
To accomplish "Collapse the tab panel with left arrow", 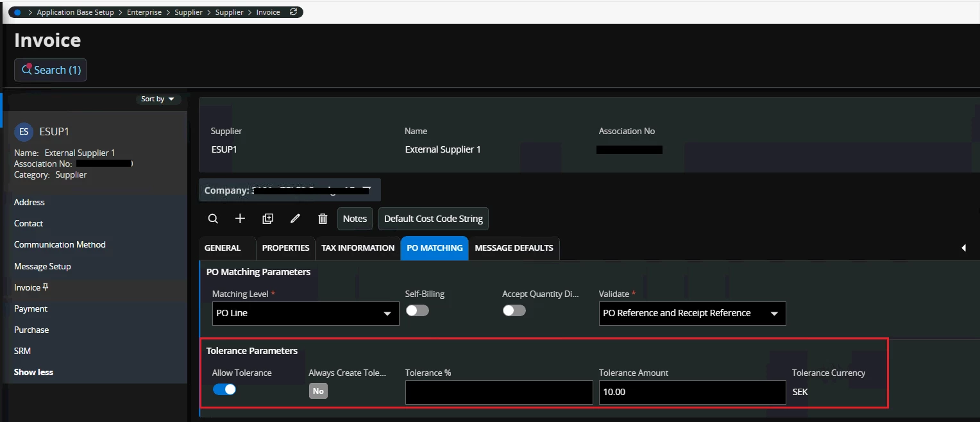I will (x=963, y=248).
